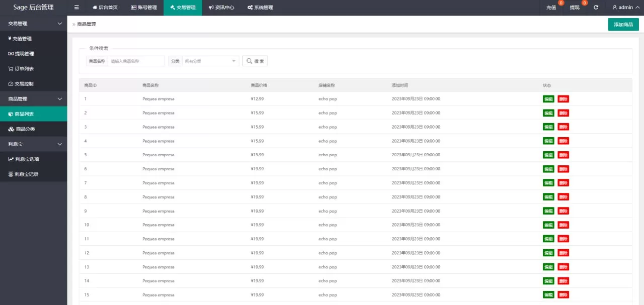Open 提现 notifications in top bar
644x305 pixels.
point(575,8)
